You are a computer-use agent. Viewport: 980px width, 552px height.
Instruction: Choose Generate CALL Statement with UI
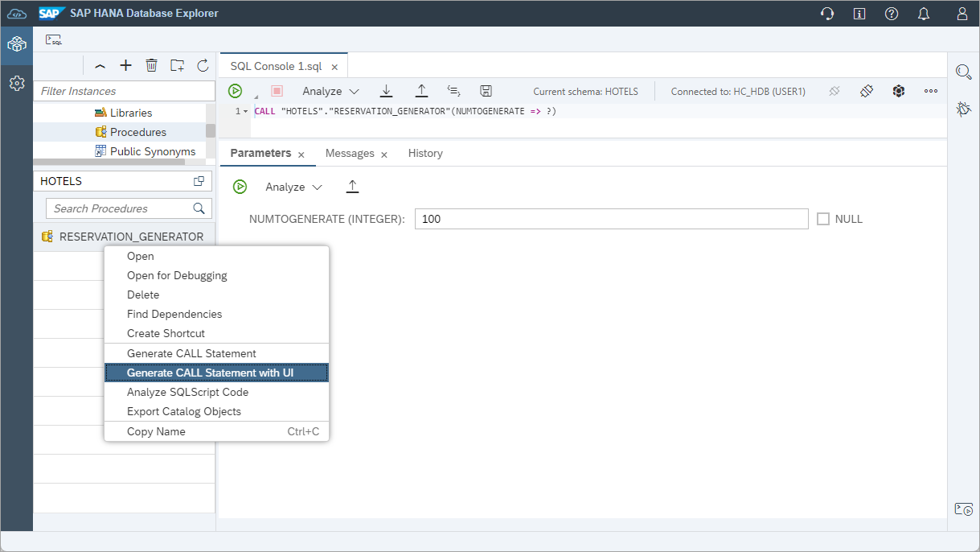point(216,373)
